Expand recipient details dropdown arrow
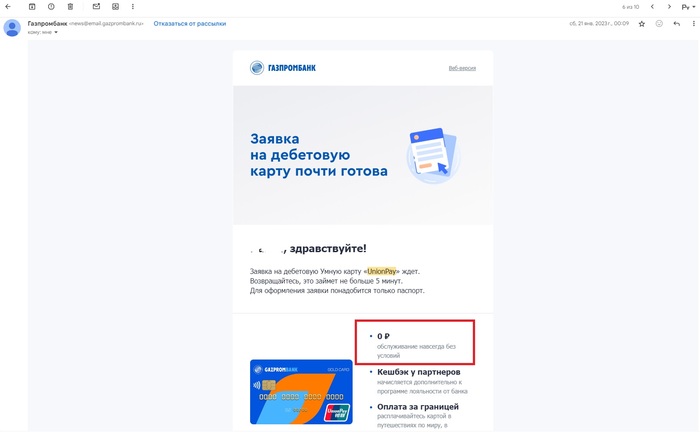 (56, 32)
